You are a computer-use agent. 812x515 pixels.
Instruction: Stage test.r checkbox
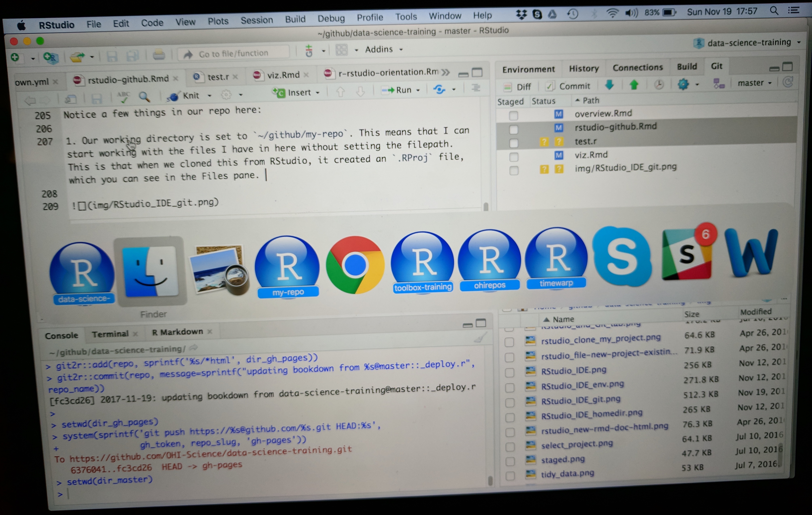pyautogui.click(x=513, y=143)
